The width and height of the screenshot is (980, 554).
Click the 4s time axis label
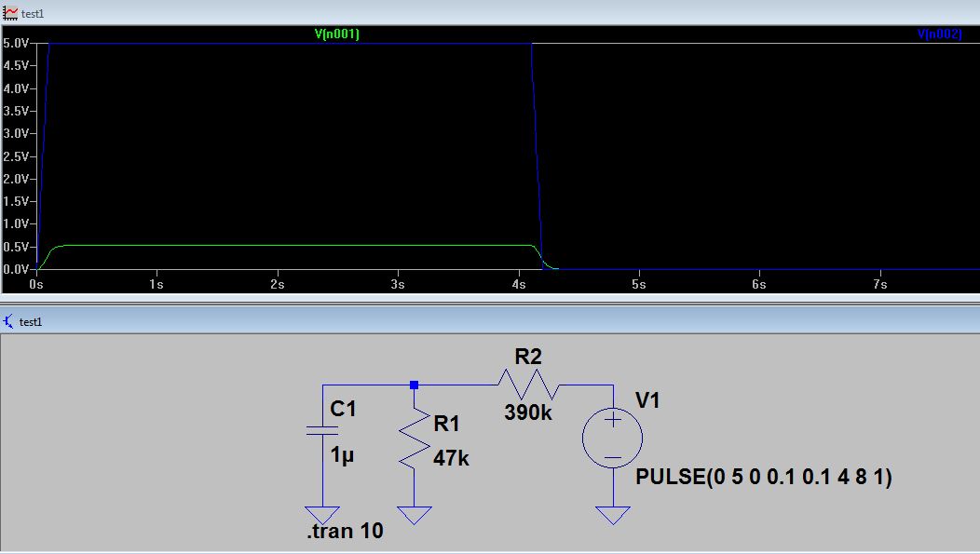pos(519,285)
